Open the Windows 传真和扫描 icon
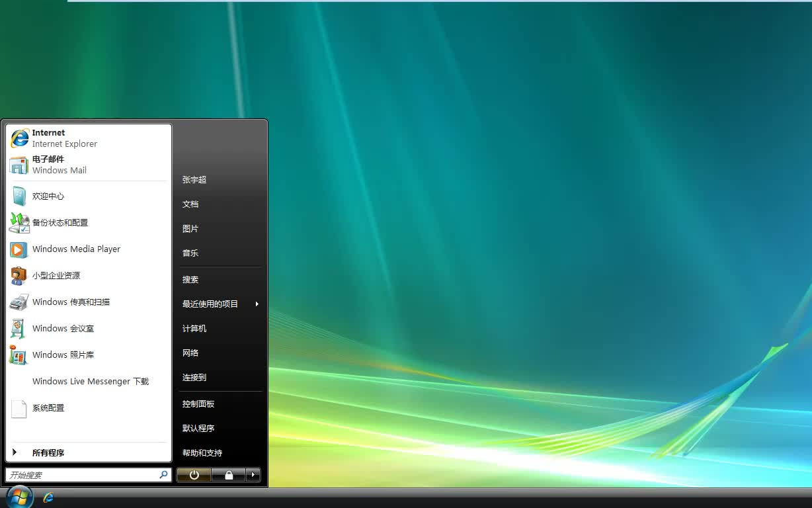 [x=19, y=302]
